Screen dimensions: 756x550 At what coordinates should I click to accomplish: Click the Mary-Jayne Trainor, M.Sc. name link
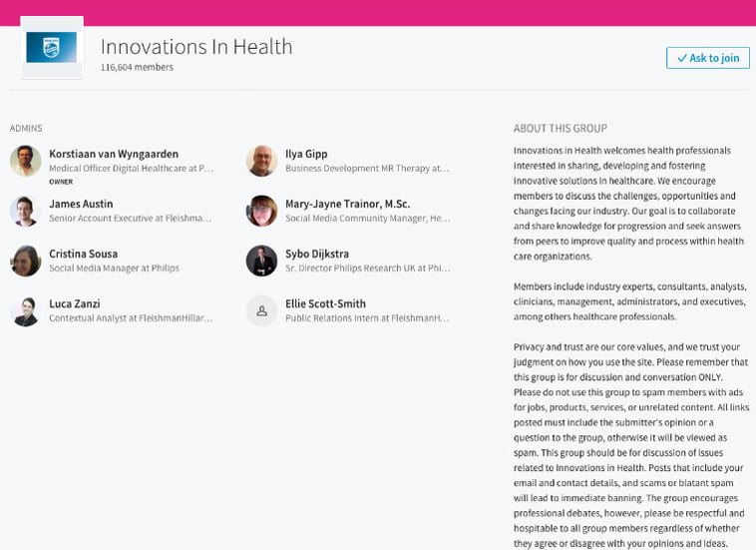[347, 204]
